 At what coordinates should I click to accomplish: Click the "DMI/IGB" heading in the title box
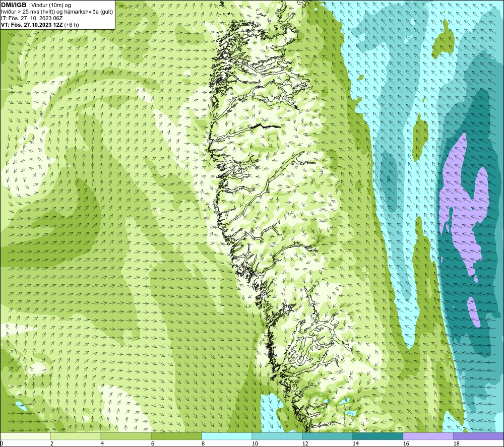tap(14, 5)
